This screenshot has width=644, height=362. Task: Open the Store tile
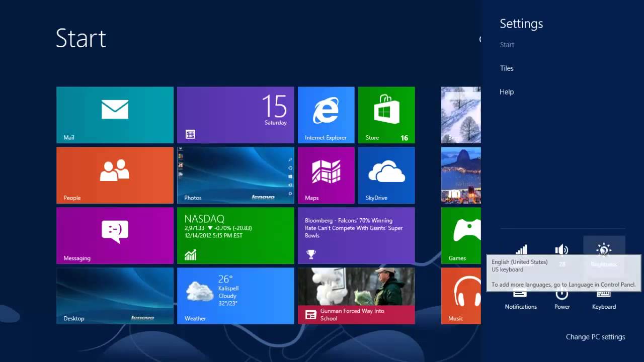(386, 115)
